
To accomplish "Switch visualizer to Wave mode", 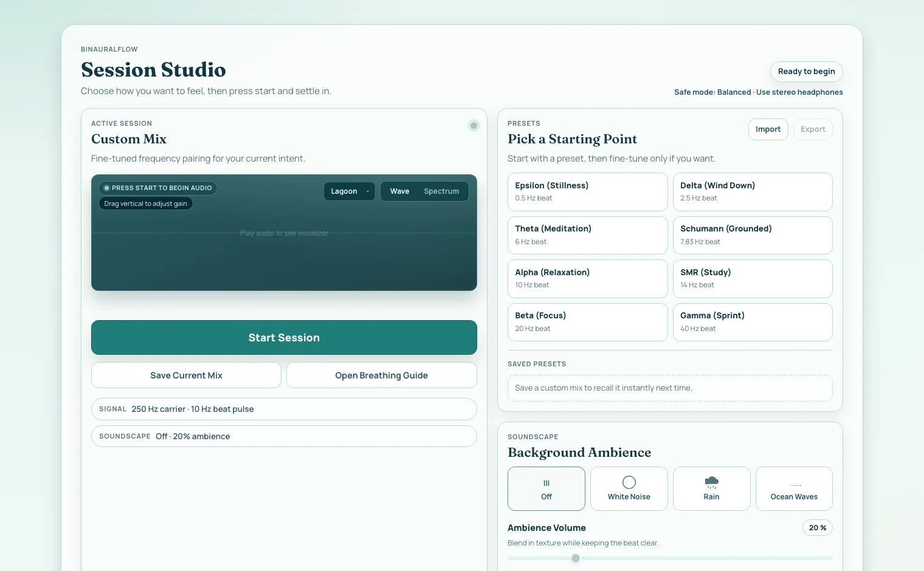I will tap(399, 191).
